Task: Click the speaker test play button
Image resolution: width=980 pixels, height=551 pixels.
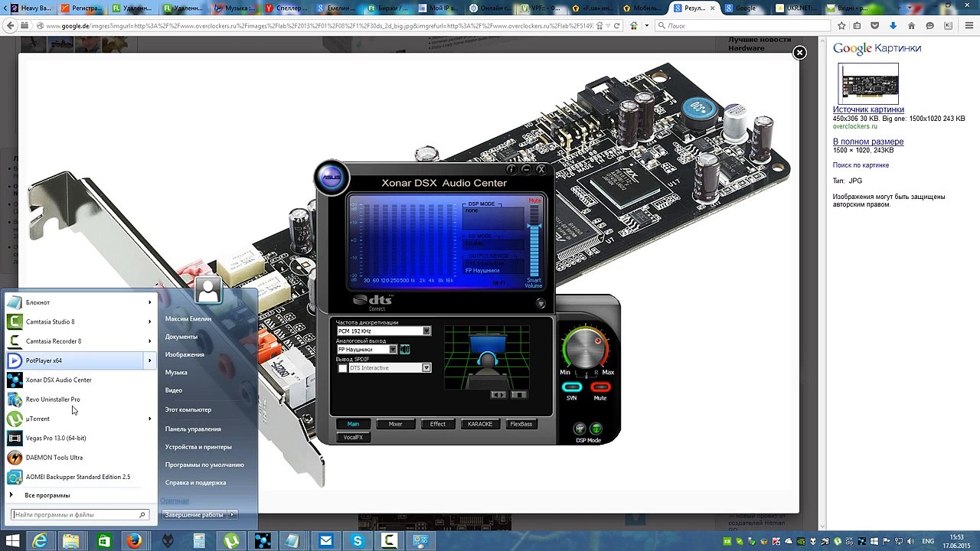Action: (x=498, y=395)
